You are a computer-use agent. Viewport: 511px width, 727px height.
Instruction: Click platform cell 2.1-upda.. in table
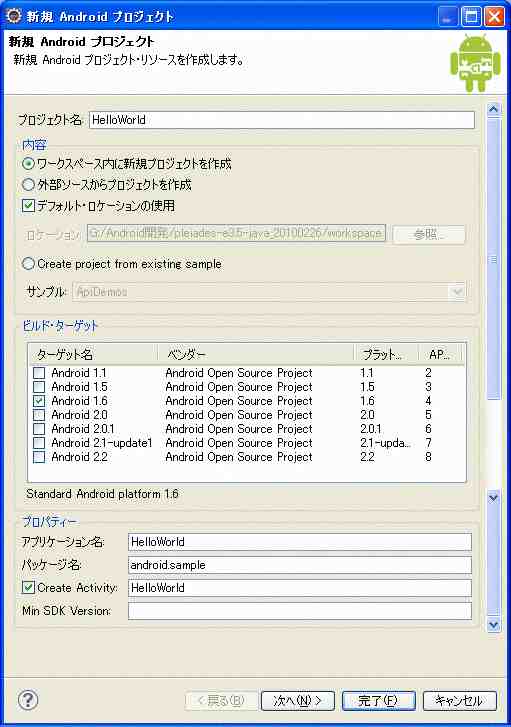click(385, 443)
